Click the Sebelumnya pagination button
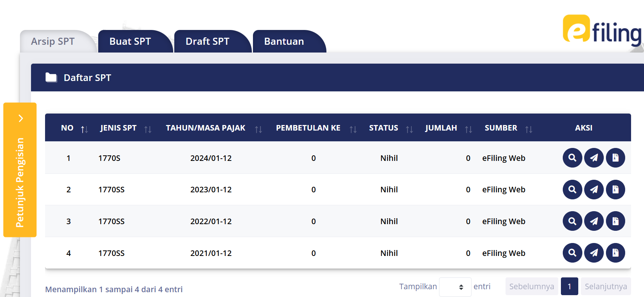 531,287
